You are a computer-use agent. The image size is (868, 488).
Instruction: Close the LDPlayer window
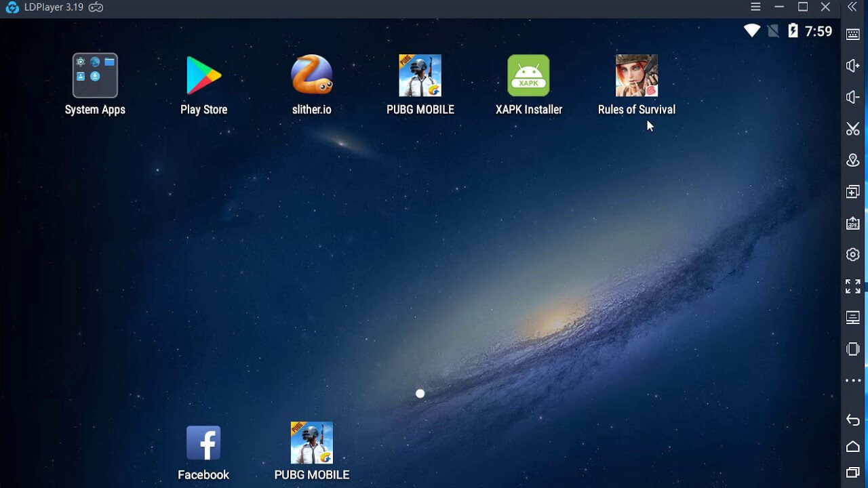(826, 7)
